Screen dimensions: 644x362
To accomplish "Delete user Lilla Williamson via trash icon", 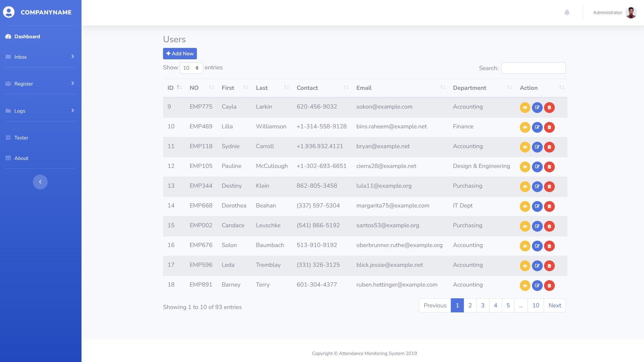I will tap(549, 127).
